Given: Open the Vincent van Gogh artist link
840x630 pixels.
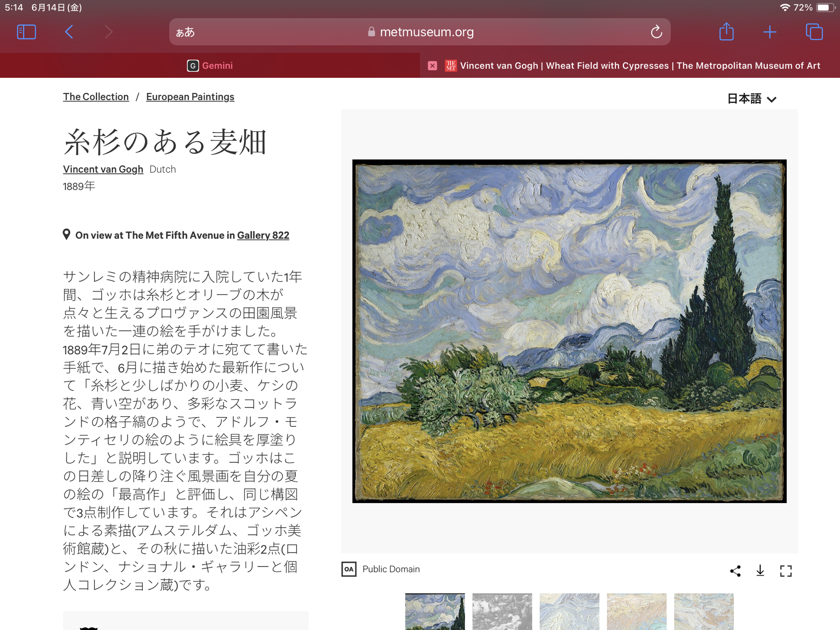Looking at the screenshot, I should [103, 169].
